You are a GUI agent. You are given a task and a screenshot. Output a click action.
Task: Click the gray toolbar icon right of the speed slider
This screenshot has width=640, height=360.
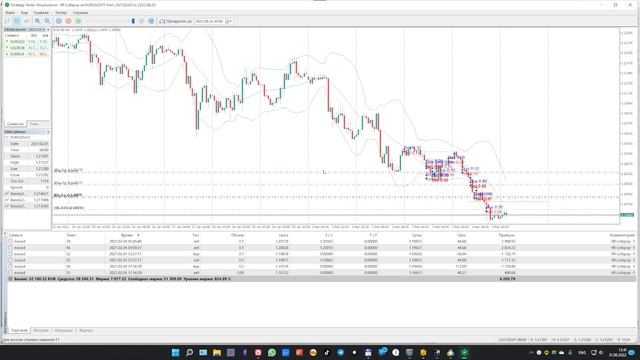tap(142, 21)
